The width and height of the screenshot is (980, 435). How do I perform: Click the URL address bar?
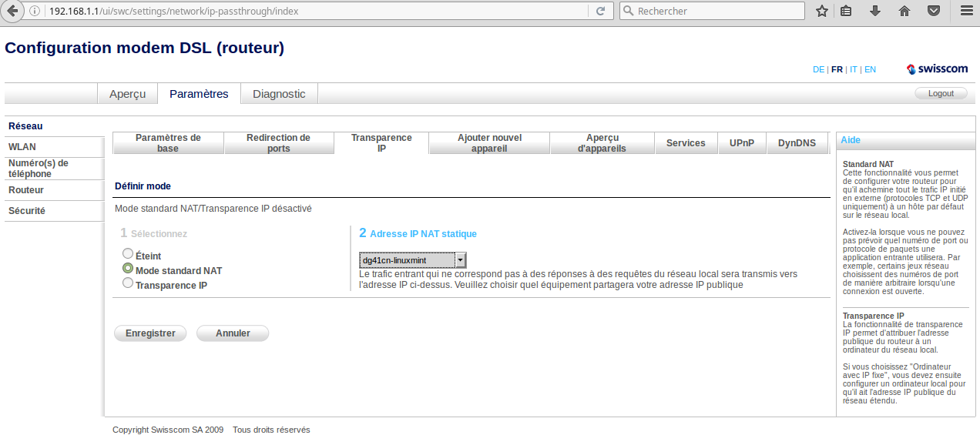click(317, 12)
